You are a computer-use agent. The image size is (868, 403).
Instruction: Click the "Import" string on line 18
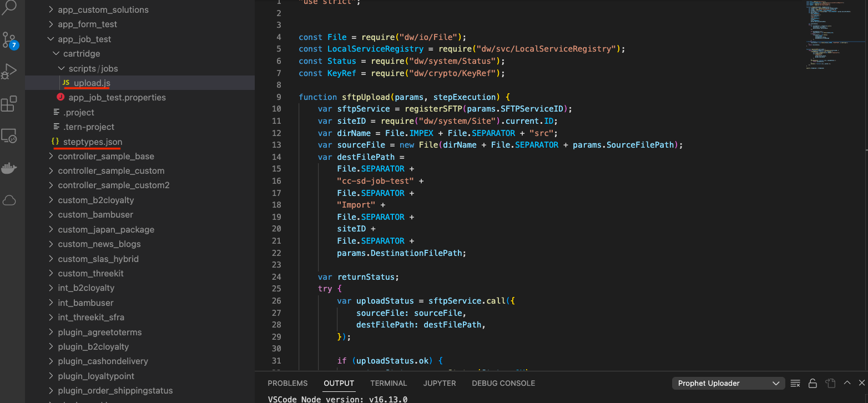click(x=356, y=205)
